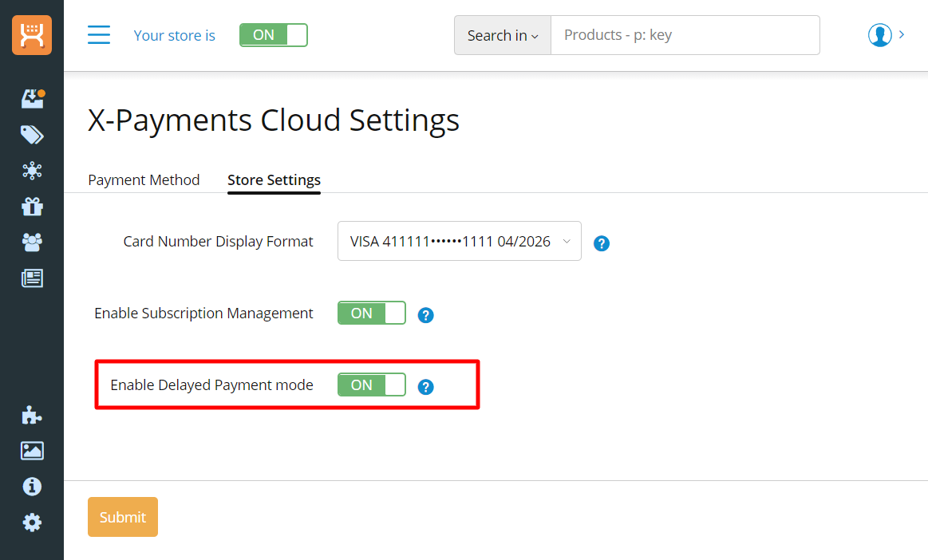Viewport: 928px width, 560px height.
Task: Click the Your store is link
Action: 175,36
